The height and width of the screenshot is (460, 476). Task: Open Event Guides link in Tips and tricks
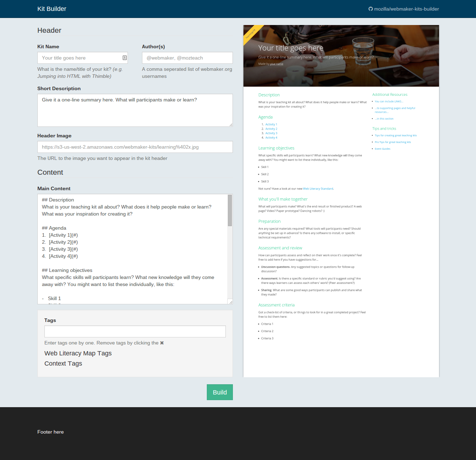[x=382, y=149]
